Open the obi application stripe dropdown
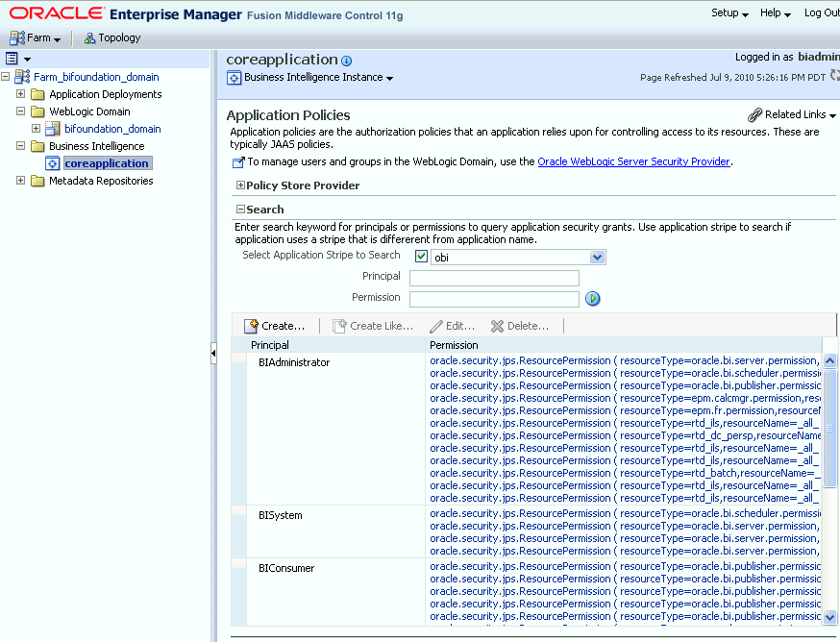 click(598, 256)
